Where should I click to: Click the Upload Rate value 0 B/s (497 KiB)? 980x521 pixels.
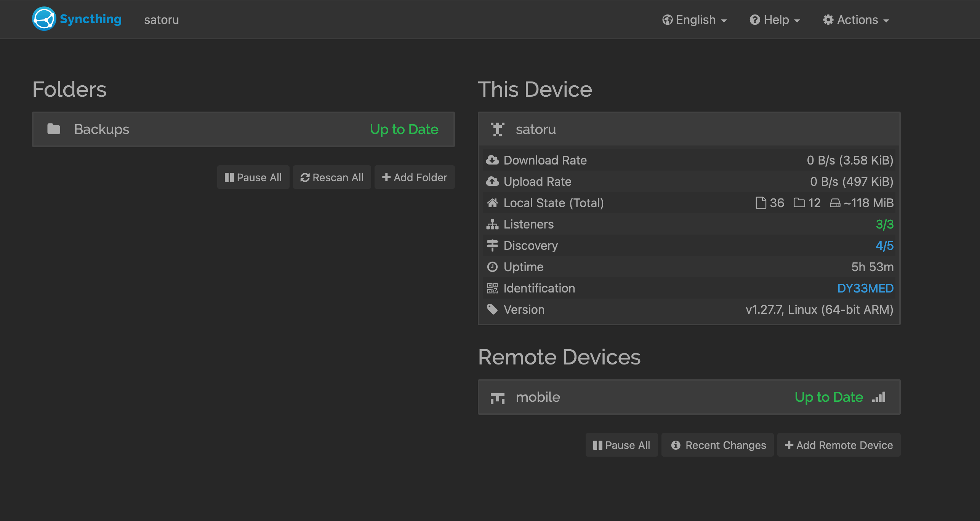(852, 182)
